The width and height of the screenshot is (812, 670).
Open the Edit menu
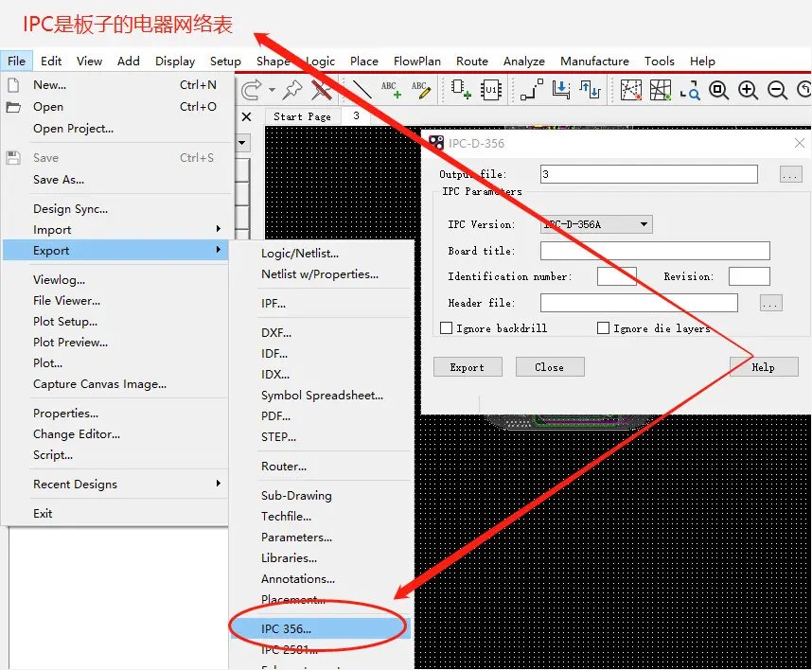(x=51, y=62)
